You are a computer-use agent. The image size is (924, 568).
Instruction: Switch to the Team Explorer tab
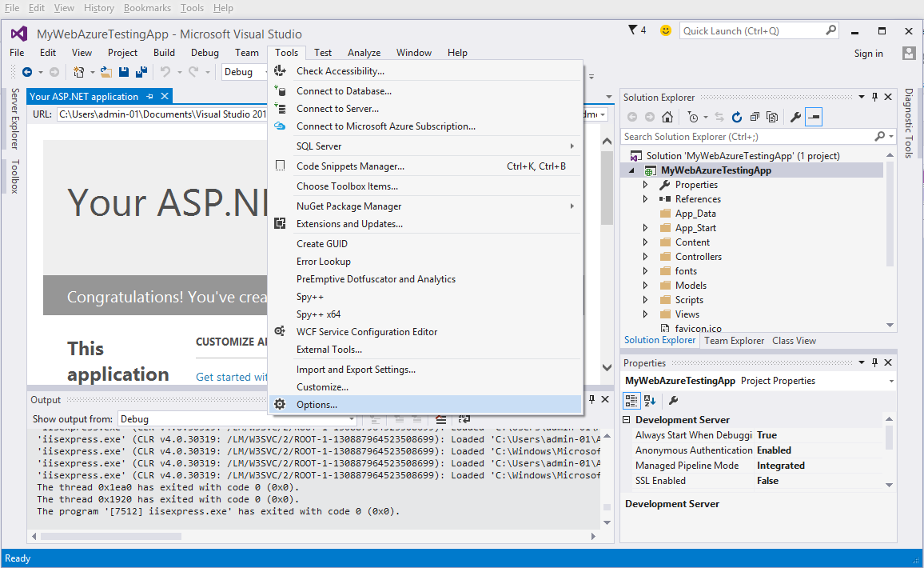[735, 340]
